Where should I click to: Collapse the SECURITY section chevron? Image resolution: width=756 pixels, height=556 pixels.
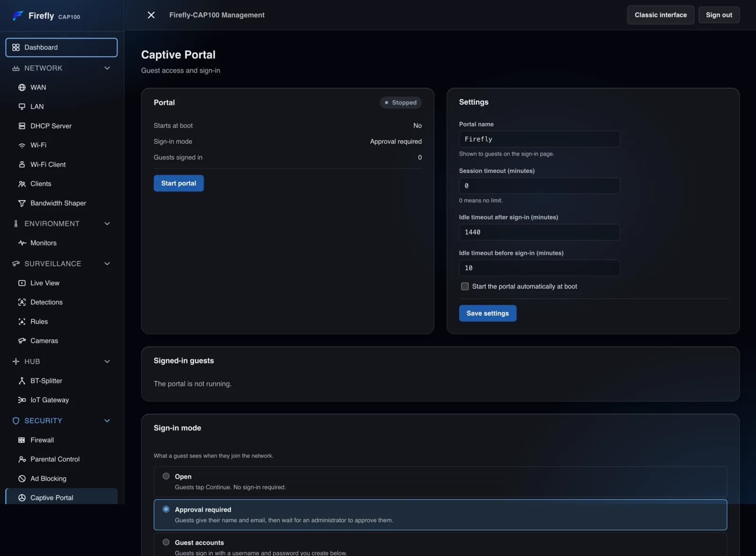point(107,421)
